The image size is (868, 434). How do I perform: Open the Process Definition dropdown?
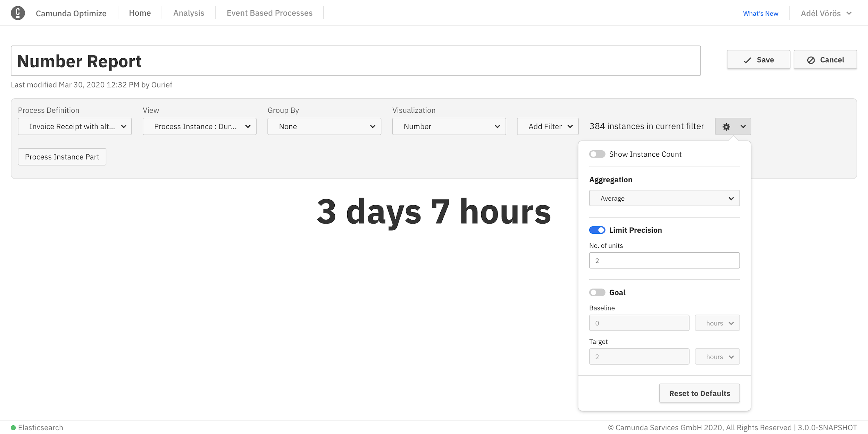(75, 127)
